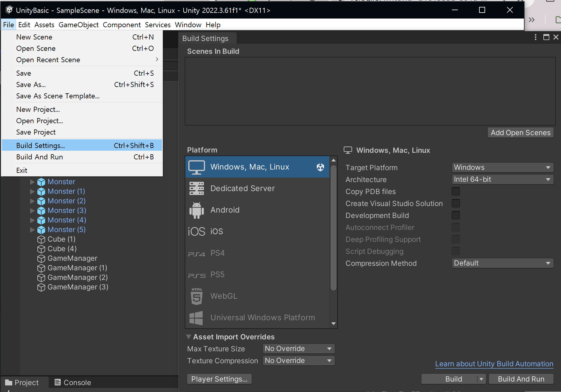Click the Build button
Image resolution: width=561 pixels, height=392 pixels.
[450, 379]
